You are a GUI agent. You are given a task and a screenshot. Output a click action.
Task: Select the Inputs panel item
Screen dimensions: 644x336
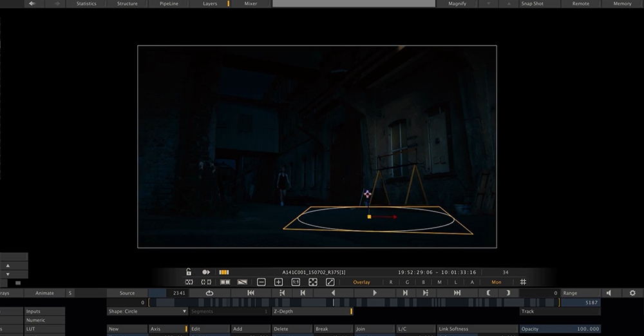(x=44, y=311)
